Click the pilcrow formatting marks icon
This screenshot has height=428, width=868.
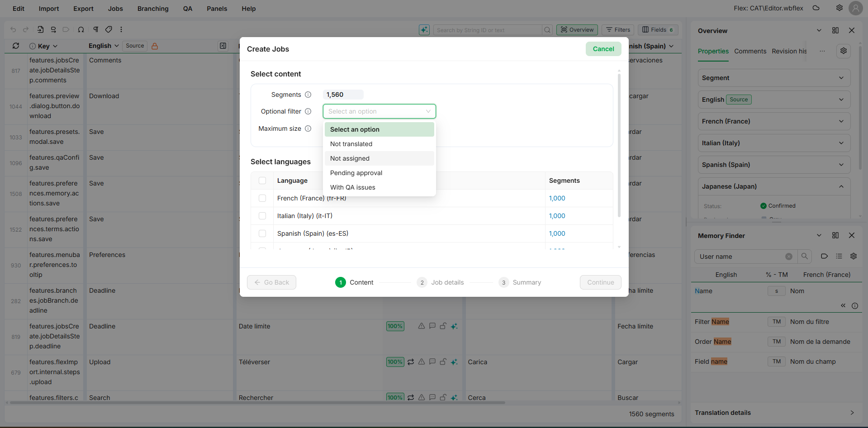95,29
